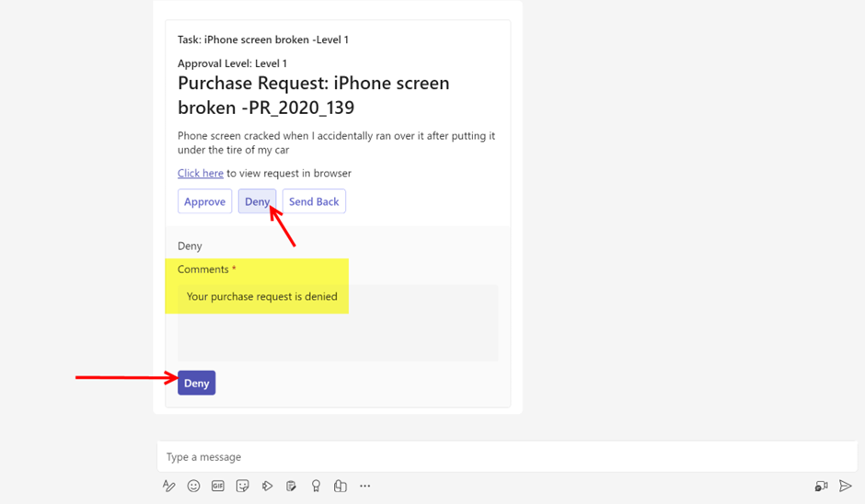Screen dimensions: 865x504
Task: Open the GIF picker
Action: tap(218, 486)
